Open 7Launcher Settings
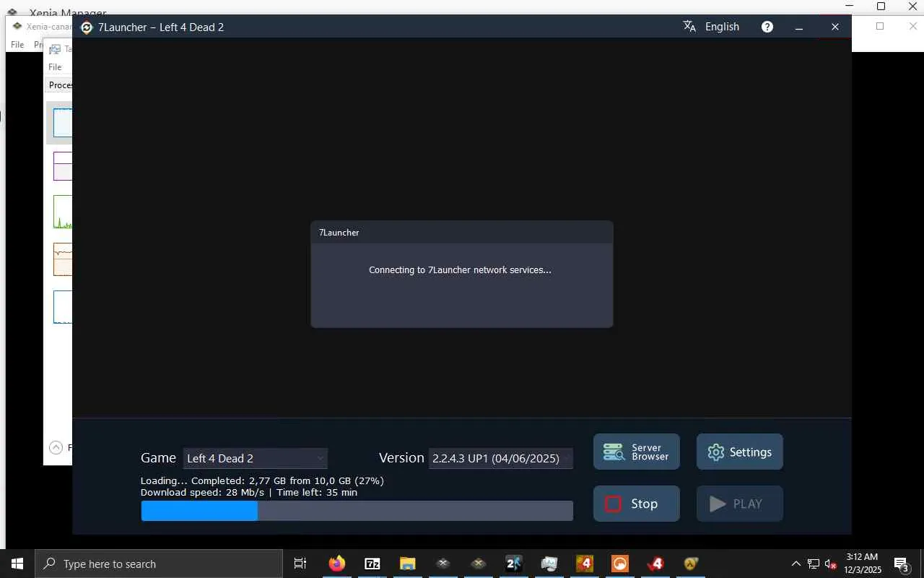Image resolution: width=924 pixels, height=578 pixels. [x=740, y=452]
